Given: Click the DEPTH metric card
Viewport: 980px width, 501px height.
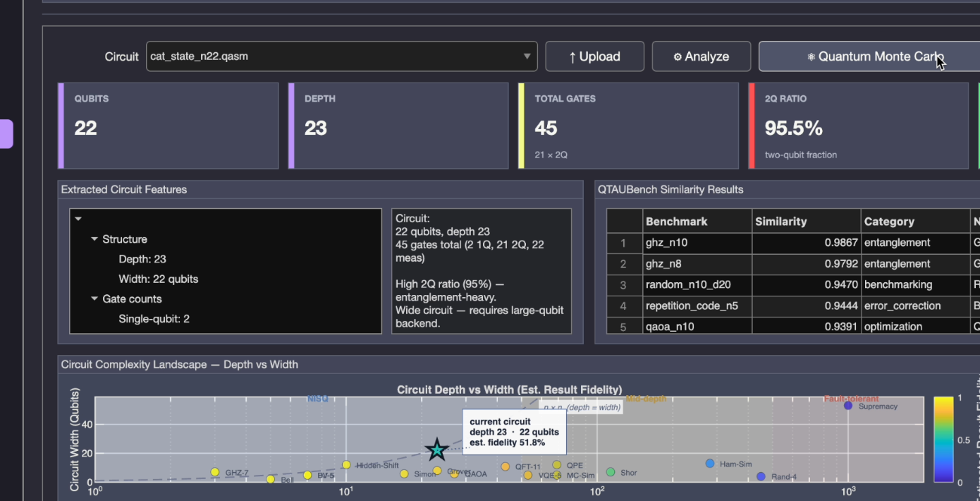Looking at the screenshot, I should [398, 126].
